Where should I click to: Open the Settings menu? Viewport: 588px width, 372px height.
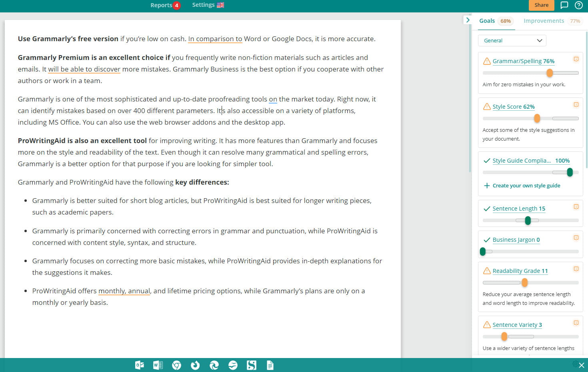[x=203, y=5]
